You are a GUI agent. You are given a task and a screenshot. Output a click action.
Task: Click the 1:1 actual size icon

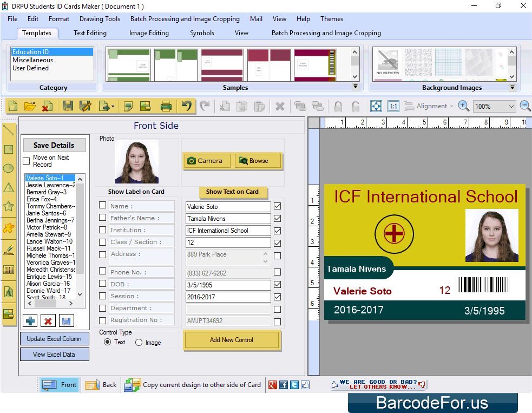coord(393,106)
